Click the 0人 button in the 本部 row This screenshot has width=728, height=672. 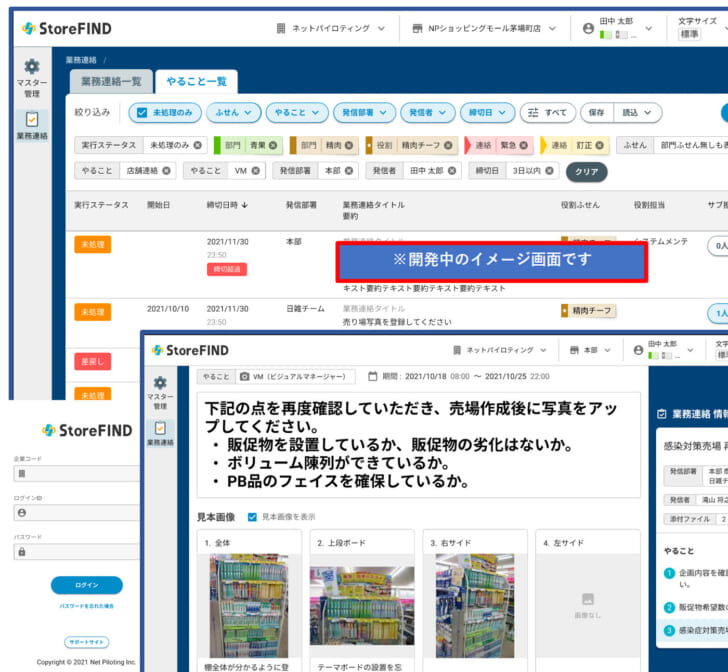(x=719, y=246)
